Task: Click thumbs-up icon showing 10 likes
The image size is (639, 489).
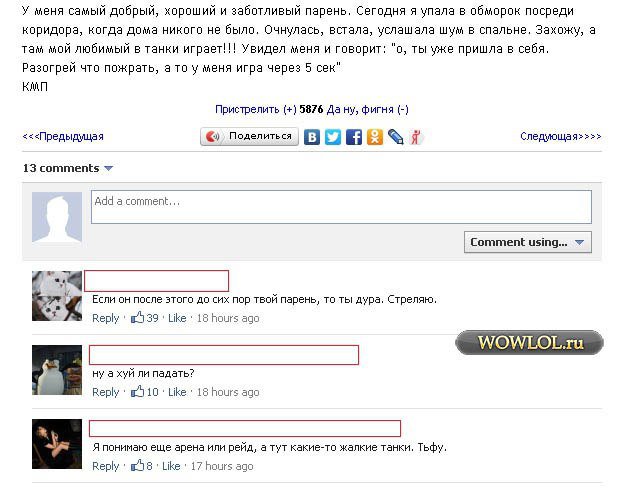Action: pyautogui.click(x=138, y=392)
